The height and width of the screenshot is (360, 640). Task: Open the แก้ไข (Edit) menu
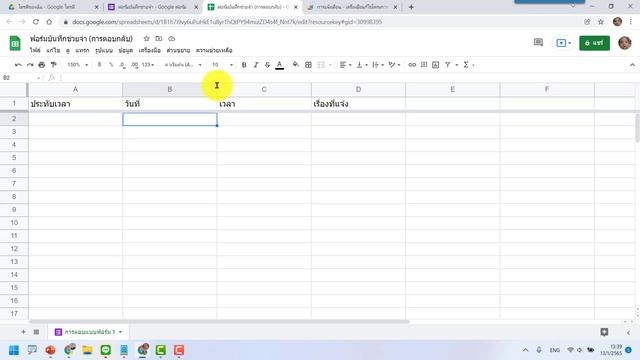[53, 50]
